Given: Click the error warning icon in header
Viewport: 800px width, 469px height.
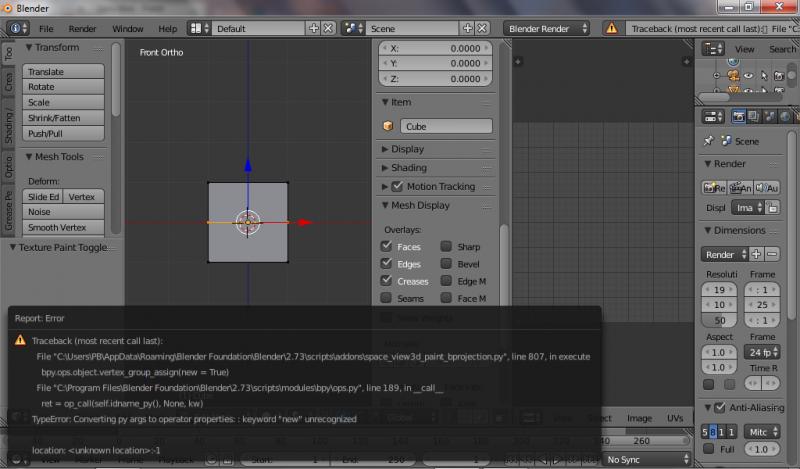Looking at the screenshot, I should (611, 29).
